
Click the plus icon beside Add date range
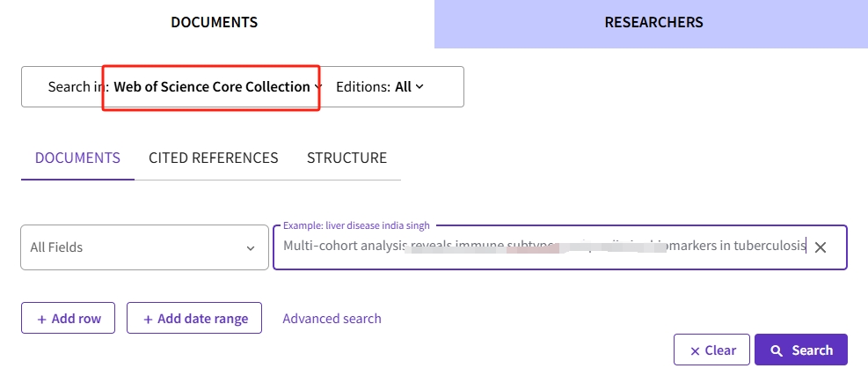[148, 319]
